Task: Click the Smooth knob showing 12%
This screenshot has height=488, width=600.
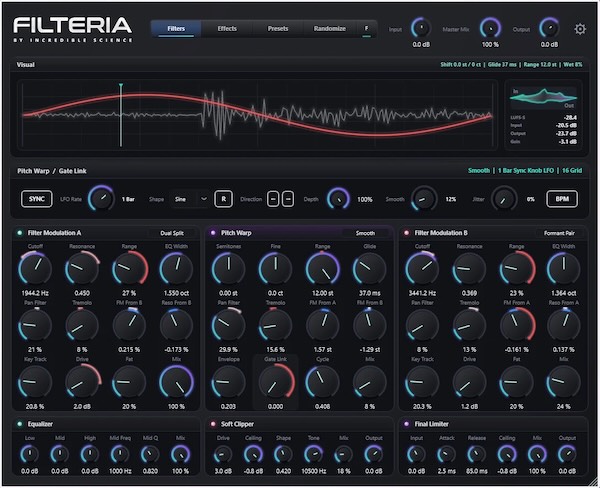Action: tap(424, 199)
